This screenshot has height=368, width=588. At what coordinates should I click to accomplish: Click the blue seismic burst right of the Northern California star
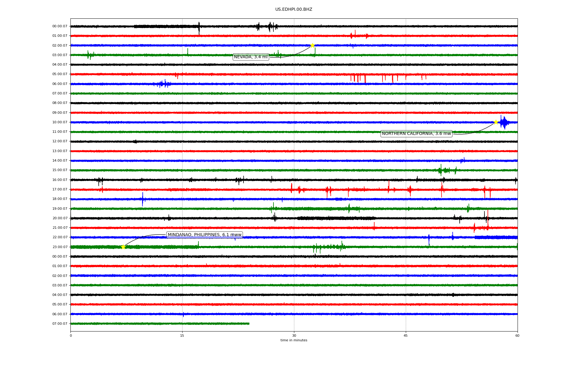[504, 122]
